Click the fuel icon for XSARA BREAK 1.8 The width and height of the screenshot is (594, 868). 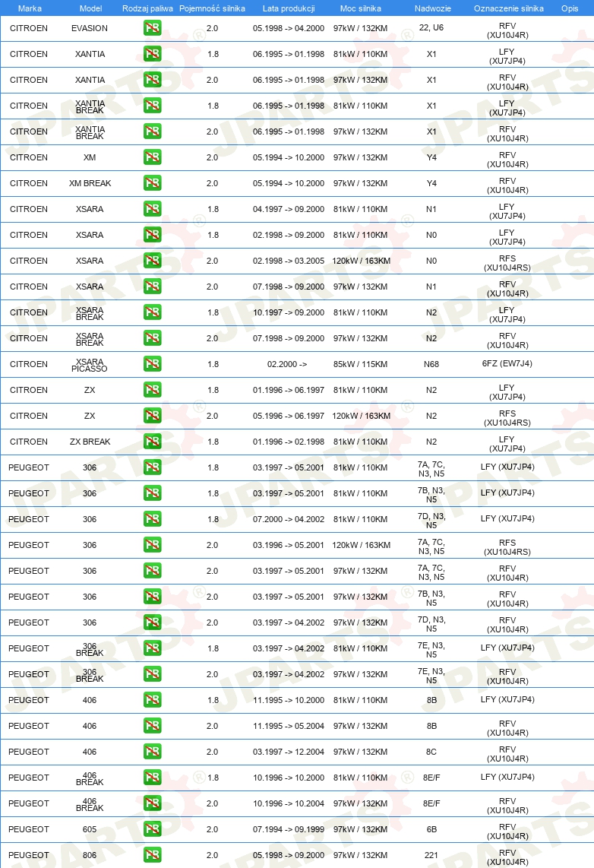pyautogui.click(x=152, y=312)
